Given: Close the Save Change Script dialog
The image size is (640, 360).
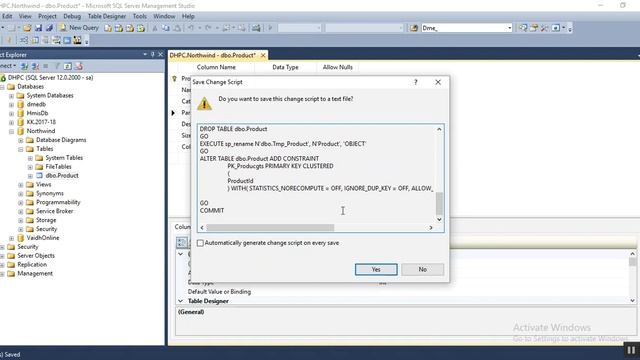Looking at the screenshot, I should (438, 82).
